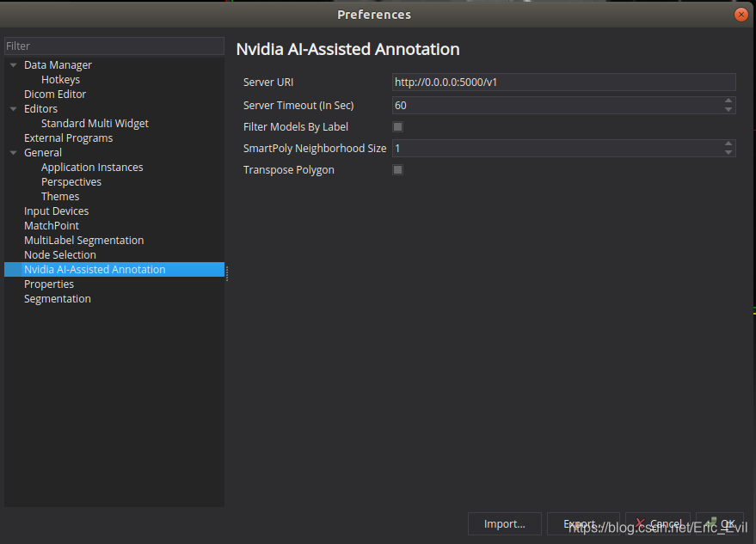Viewport: 756px width, 544px height.
Task: Select Data Manager tree label
Action: pos(58,65)
